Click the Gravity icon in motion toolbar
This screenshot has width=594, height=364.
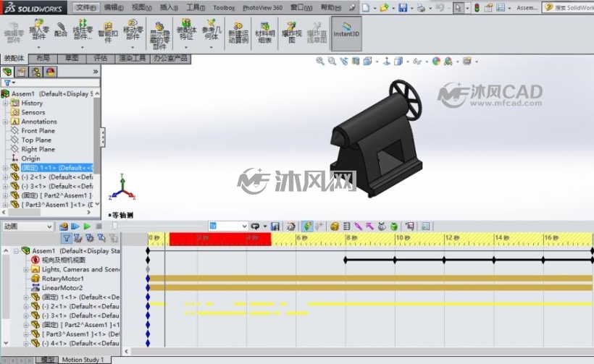(x=394, y=227)
